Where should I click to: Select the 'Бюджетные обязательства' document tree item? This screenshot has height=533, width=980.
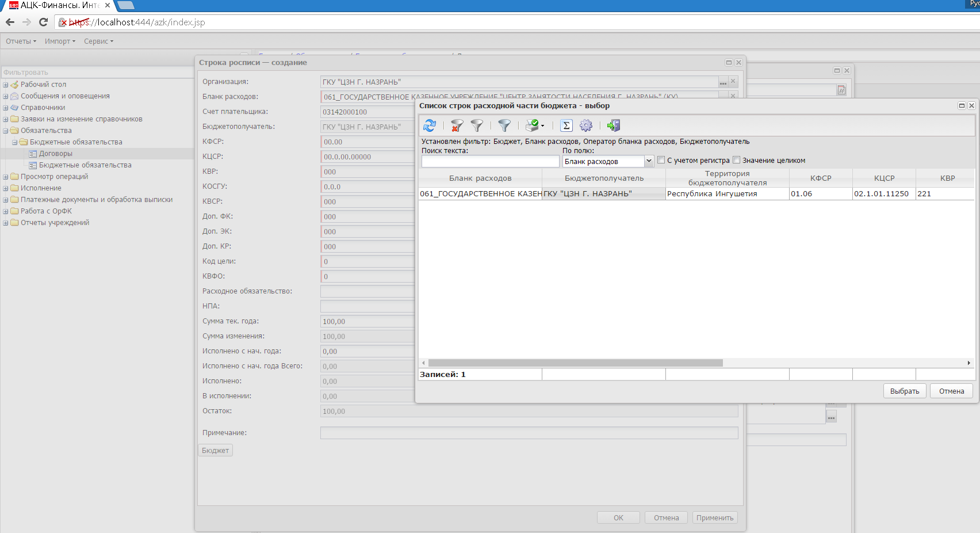pyautogui.click(x=85, y=165)
